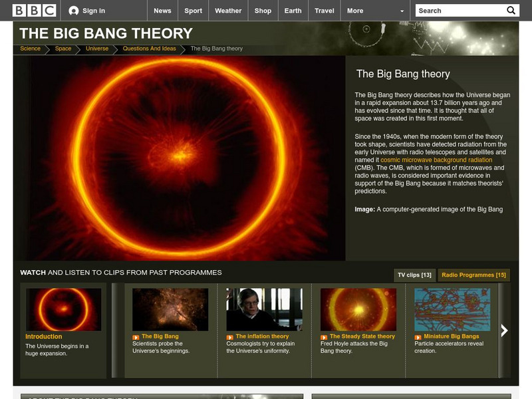Image resolution: width=532 pixels, height=399 pixels.
Task: Open the Sport section
Action: tap(193, 11)
